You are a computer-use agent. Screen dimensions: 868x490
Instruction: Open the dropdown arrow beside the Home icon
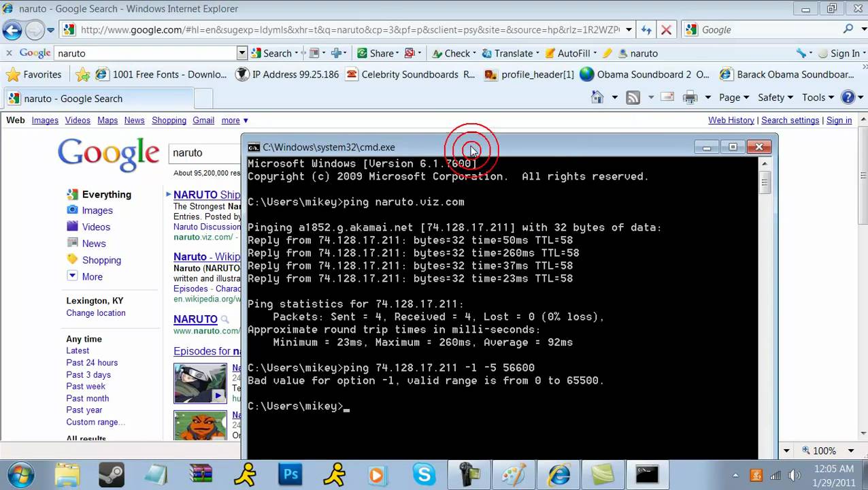614,98
